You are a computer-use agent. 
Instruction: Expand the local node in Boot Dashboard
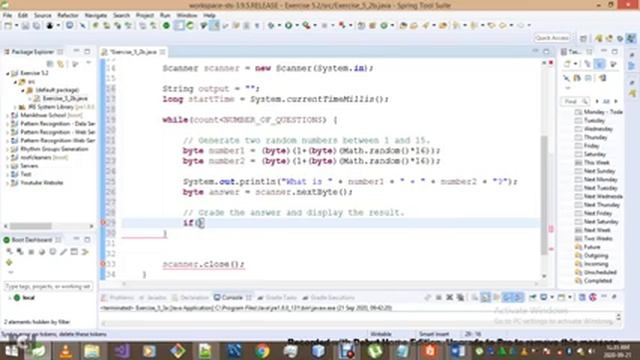(x=10, y=298)
